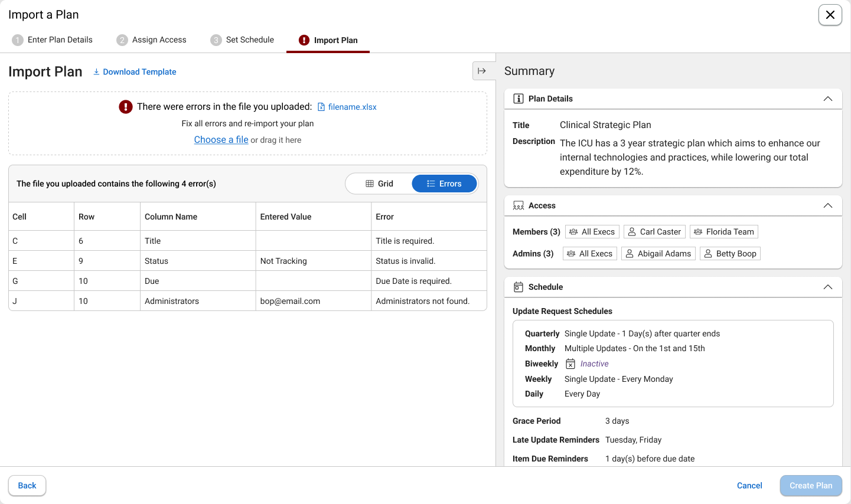Click the file icon next to filename.xlsx
The image size is (851, 504).
(321, 107)
